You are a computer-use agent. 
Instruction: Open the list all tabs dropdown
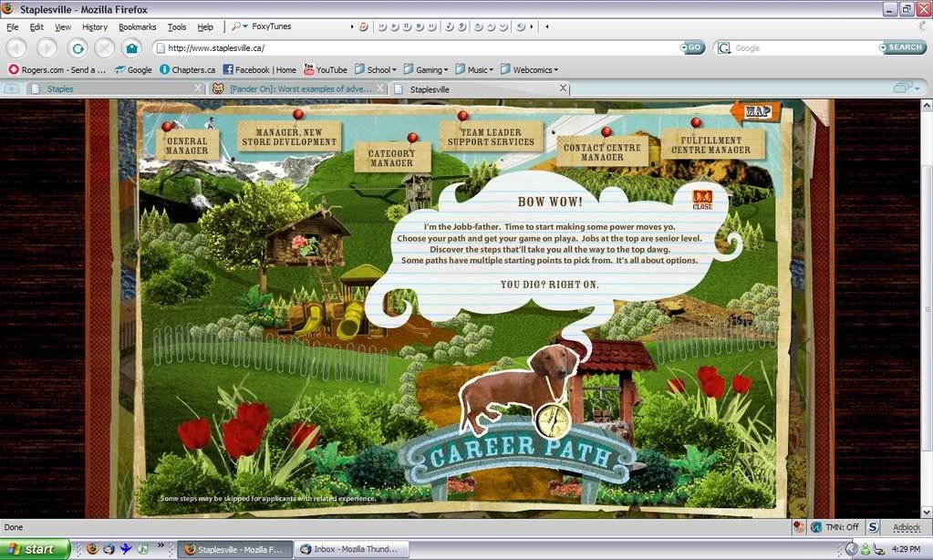(x=907, y=88)
